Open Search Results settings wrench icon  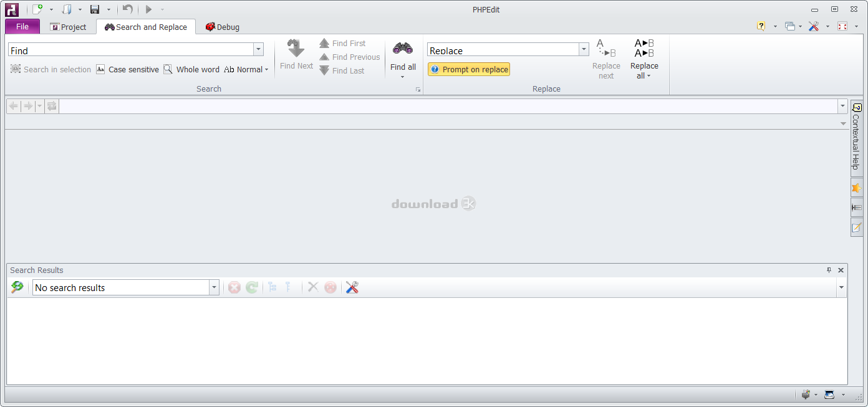coord(352,287)
